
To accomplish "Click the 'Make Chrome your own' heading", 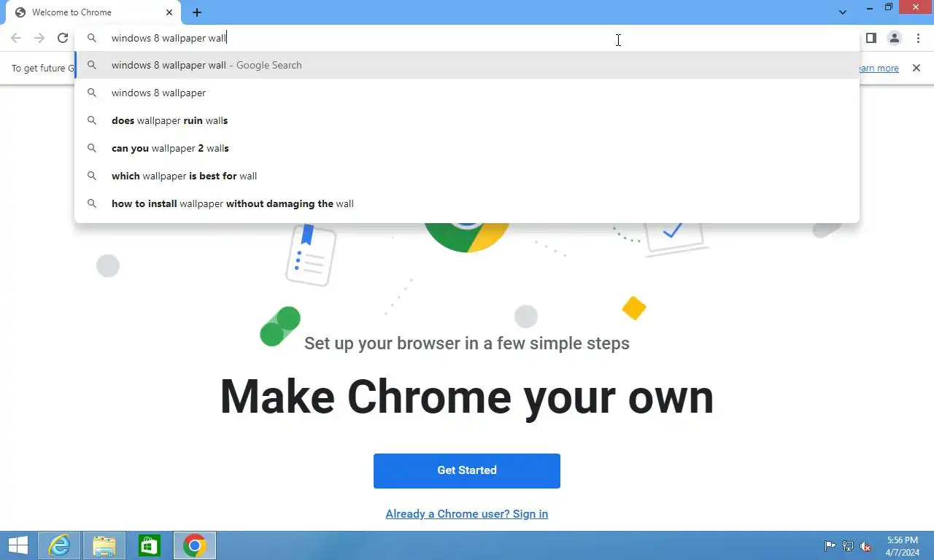I will click(467, 397).
